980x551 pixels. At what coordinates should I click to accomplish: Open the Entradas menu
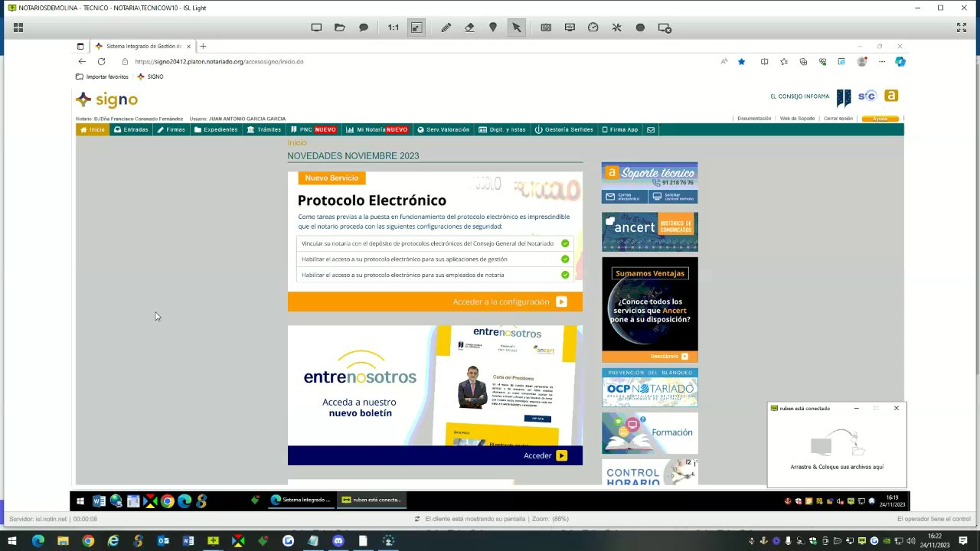tap(131, 130)
